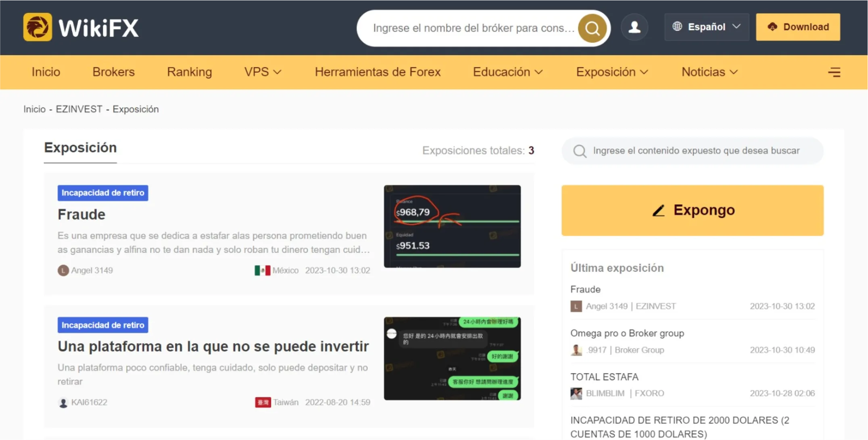Open the chat screenshot thumbnail
This screenshot has width=868, height=440.
(x=452, y=358)
